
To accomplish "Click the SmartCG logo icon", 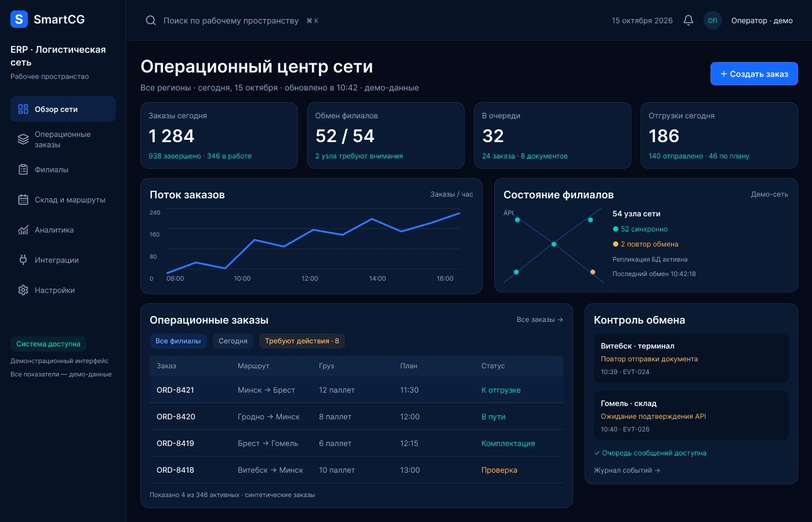I will tap(19, 19).
